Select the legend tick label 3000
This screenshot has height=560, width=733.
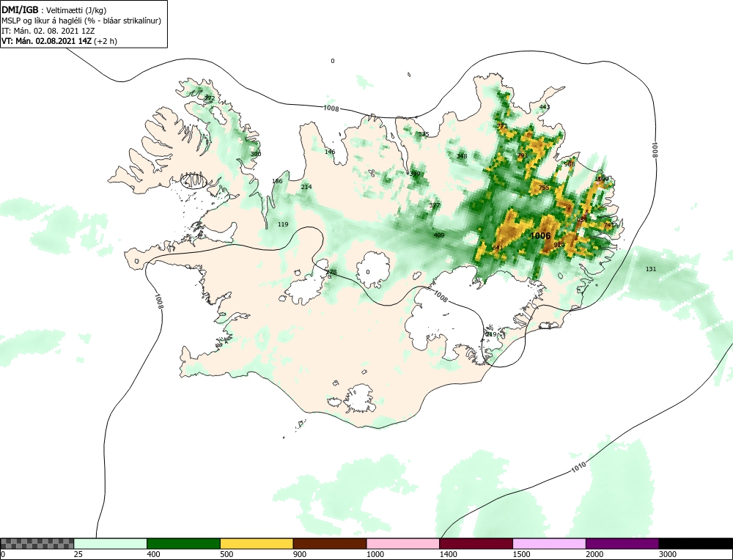tap(667, 554)
